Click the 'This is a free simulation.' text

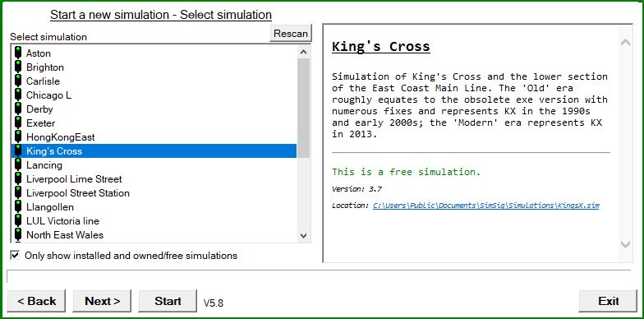[406, 172]
